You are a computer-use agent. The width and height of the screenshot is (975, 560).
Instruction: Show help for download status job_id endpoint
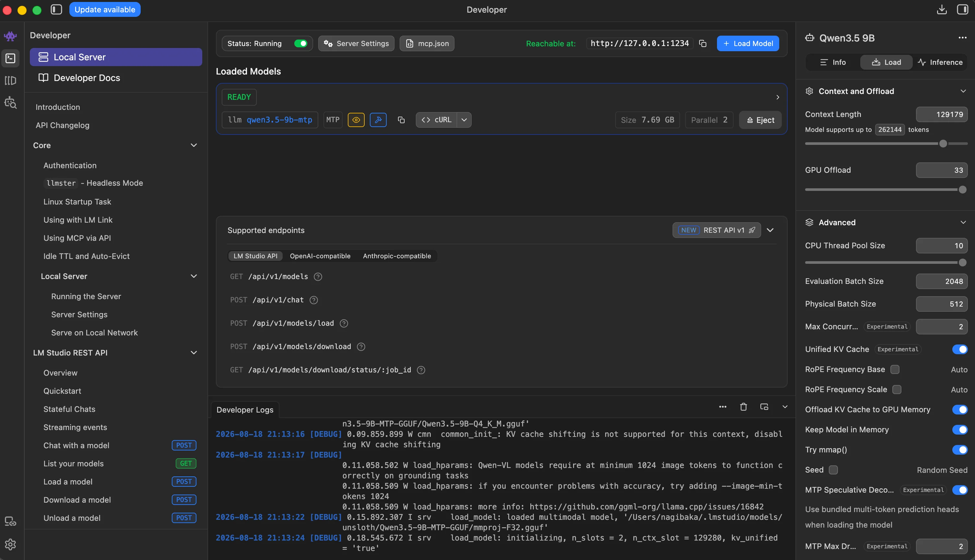pos(421,370)
